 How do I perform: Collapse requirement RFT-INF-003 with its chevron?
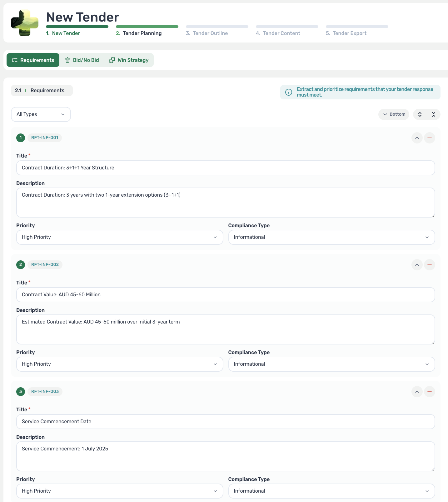click(x=417, y=392)
